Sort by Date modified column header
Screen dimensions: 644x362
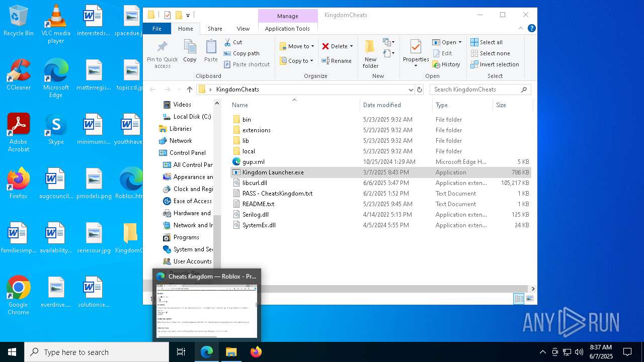point(396,105)
